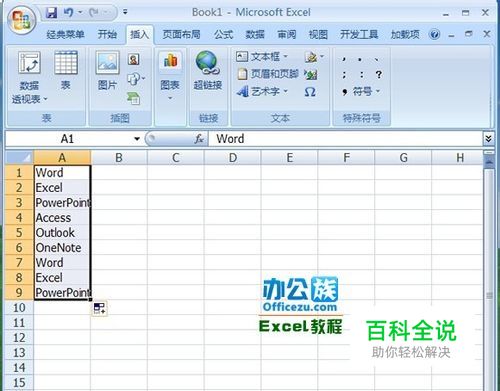Select column B header

point(119,158)
